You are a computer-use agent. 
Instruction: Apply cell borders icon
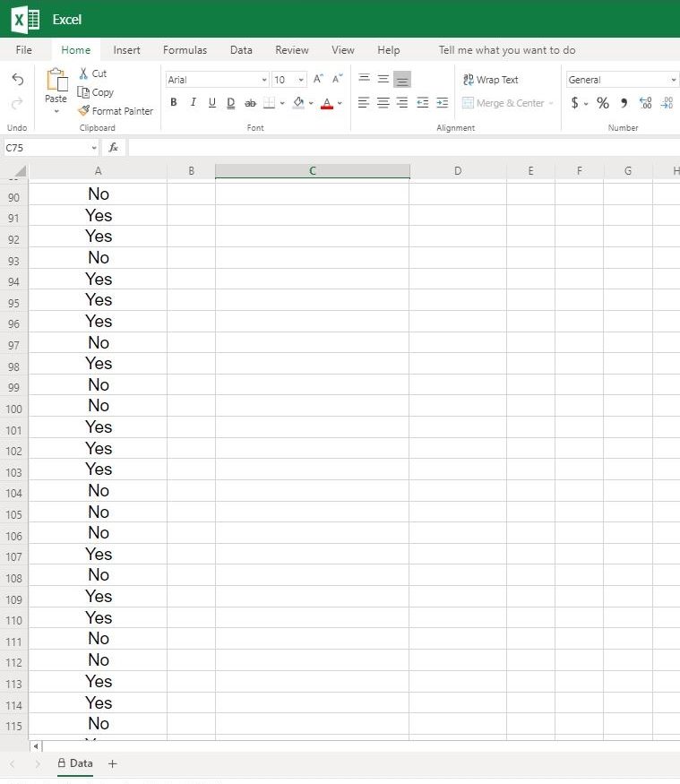269,103
